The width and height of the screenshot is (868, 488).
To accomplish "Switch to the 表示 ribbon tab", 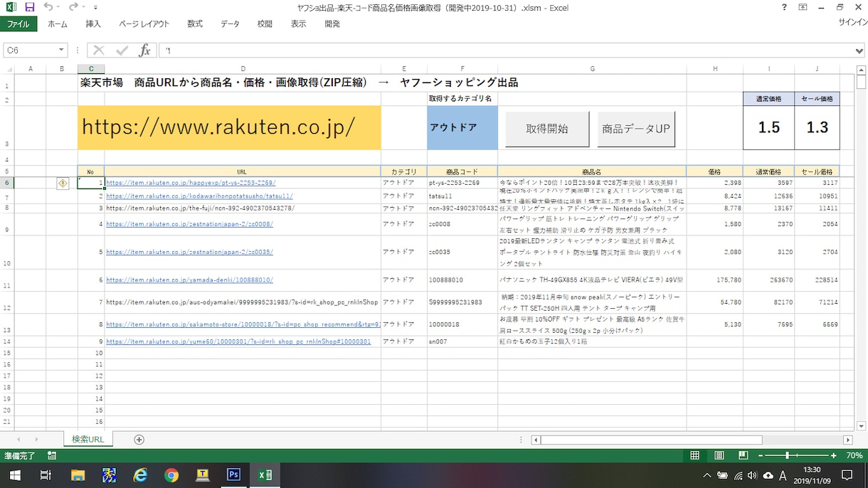I will click(x=298, y=23).
